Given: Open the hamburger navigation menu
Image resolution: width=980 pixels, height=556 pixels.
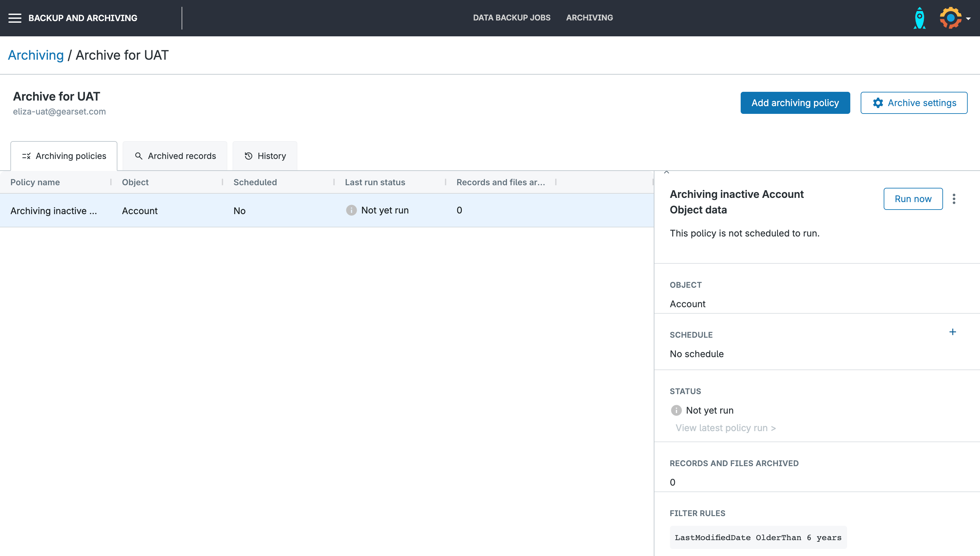Looking at the screenshot, I should pos(15,18).
